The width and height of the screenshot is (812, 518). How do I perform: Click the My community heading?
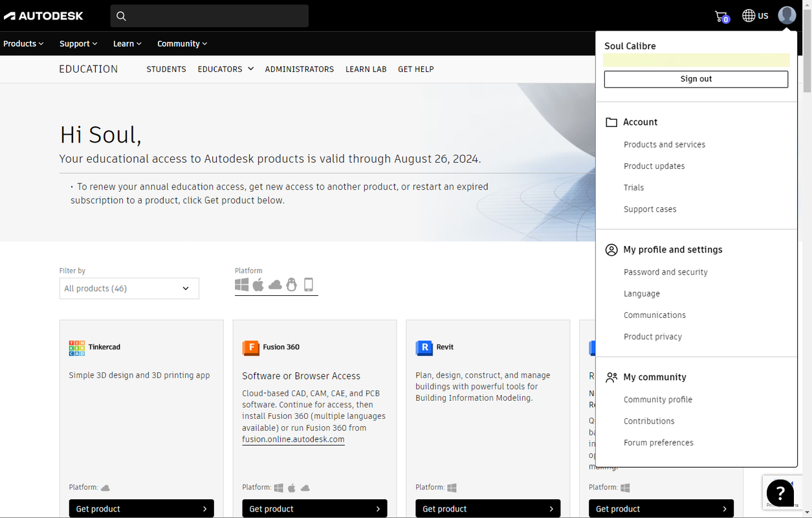click(x=655, y=377)
